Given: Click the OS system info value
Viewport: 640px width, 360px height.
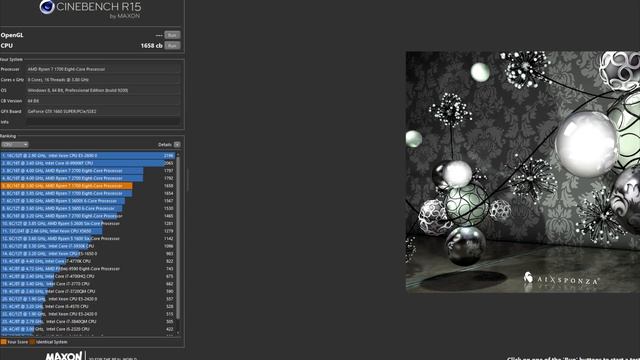Looking at the screenshot, I should point(103,90).
